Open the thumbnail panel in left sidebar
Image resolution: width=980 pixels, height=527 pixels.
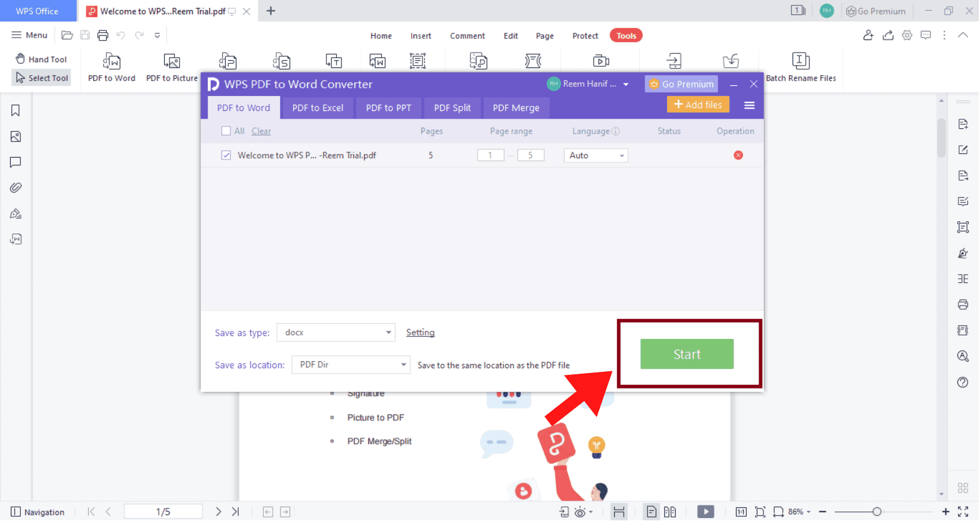tap(16, 137)
